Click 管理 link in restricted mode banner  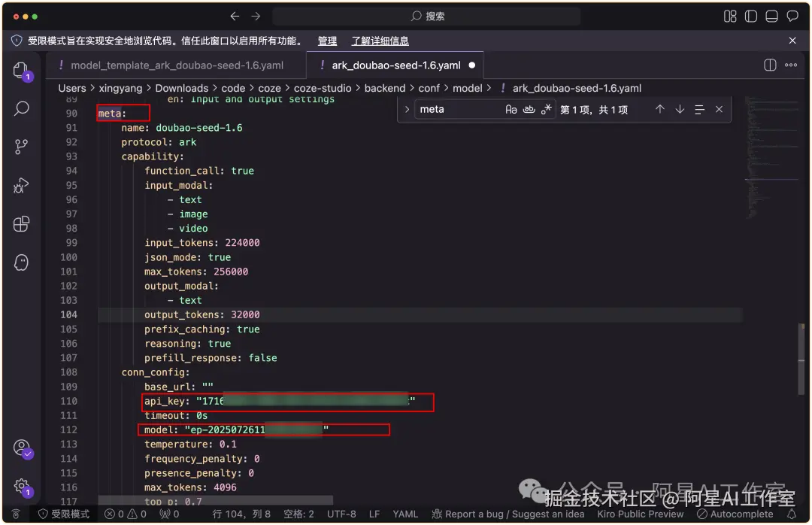click(x=327, y=41)
